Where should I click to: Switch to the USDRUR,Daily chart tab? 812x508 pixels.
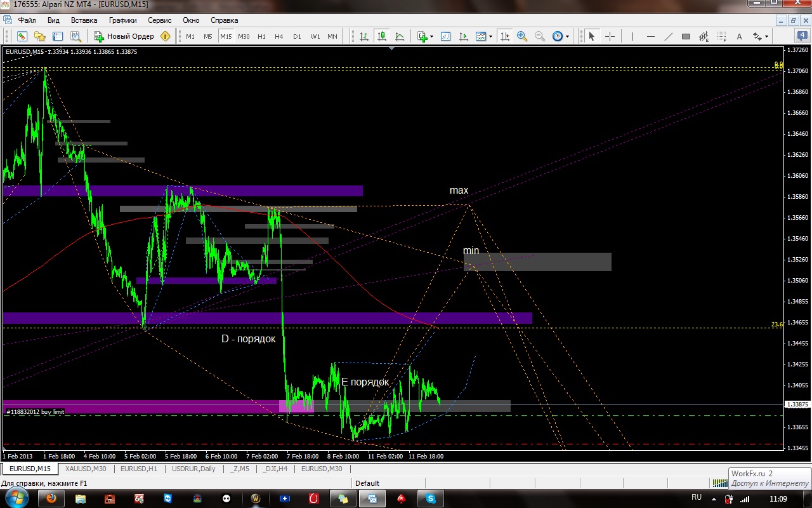pos(193,469)
